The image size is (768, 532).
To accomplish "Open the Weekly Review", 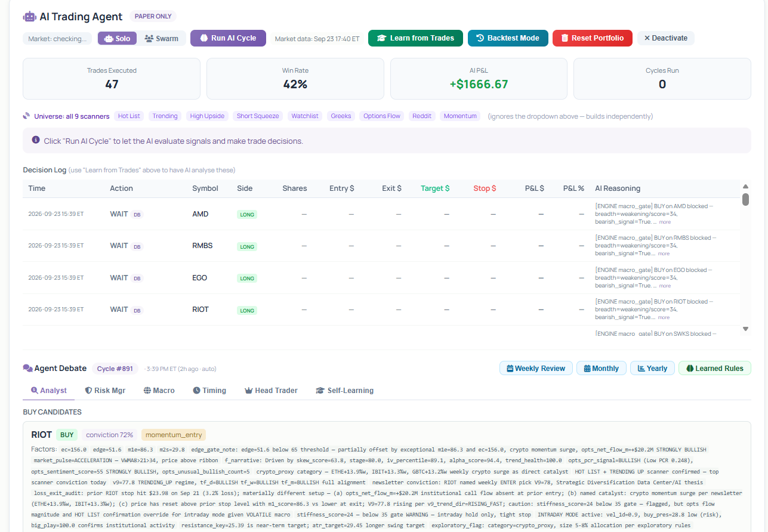I will pyautogui.click(x=536, y=368).
